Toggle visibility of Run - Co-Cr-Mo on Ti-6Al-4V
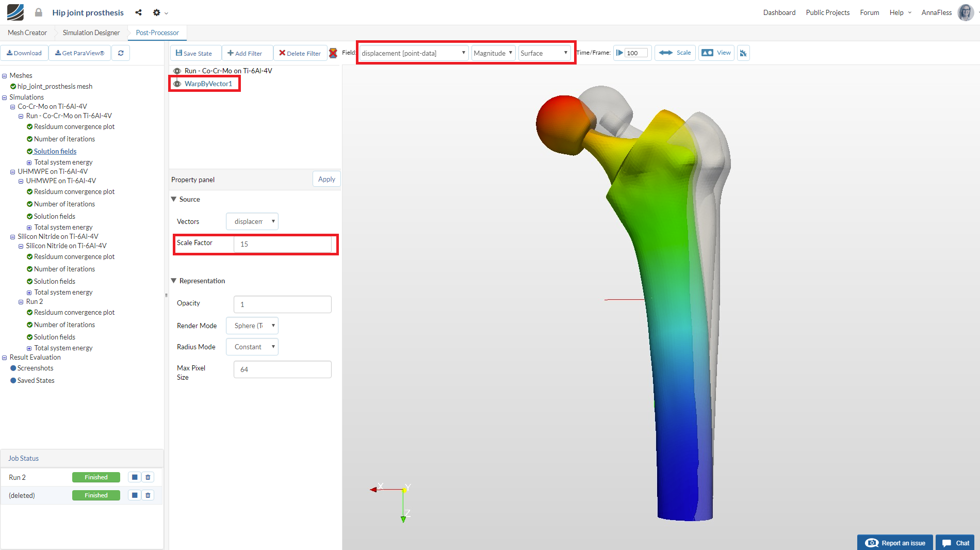 pyautogui.click(x=177, y=71)
